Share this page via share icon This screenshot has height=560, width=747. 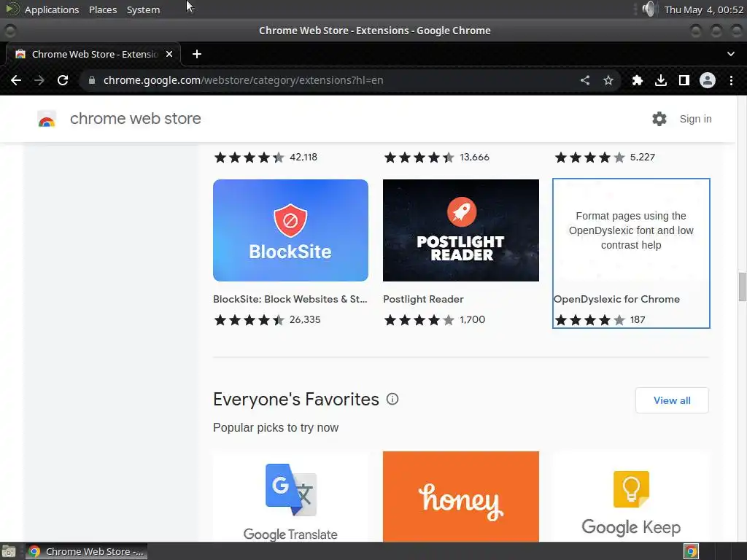point(585,80)
